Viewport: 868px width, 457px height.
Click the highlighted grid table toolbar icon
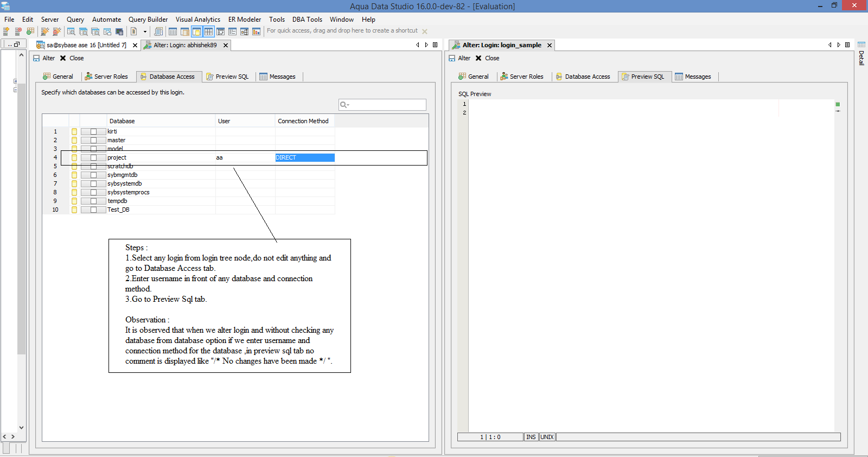(x=208, y=31)
